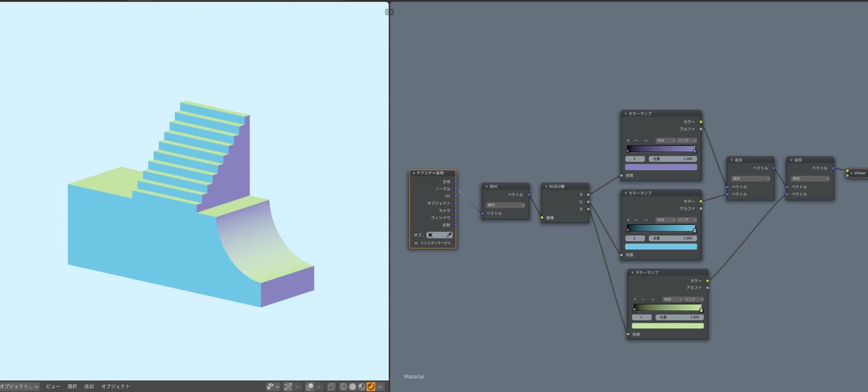Open the shading options dropdown arrow
This screenshot has width=868, height=392.
click(380, 387)
